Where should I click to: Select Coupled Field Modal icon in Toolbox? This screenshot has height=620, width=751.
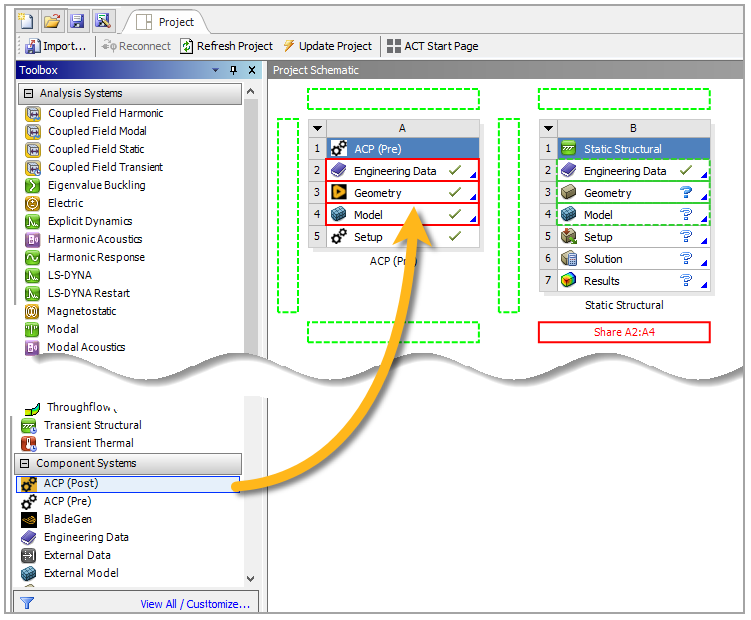coord(33,131)
